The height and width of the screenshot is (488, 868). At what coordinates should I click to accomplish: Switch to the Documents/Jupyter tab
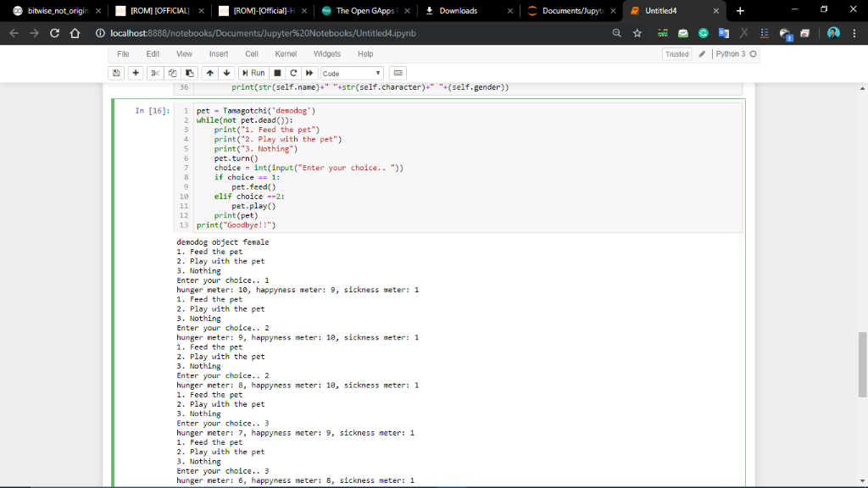(571, 10)
